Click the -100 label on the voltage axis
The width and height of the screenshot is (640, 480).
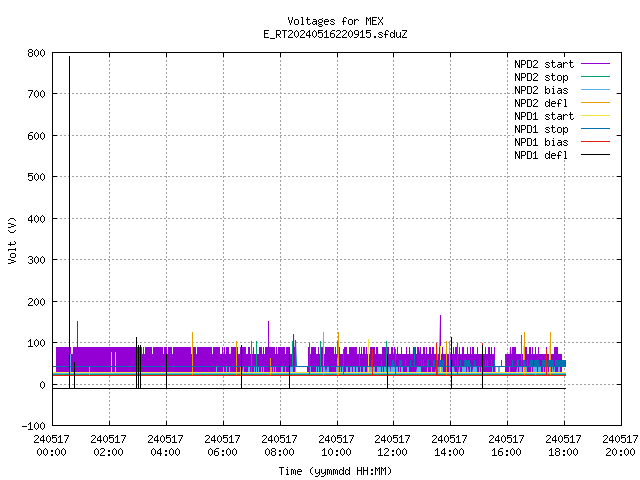pos(33,426)
